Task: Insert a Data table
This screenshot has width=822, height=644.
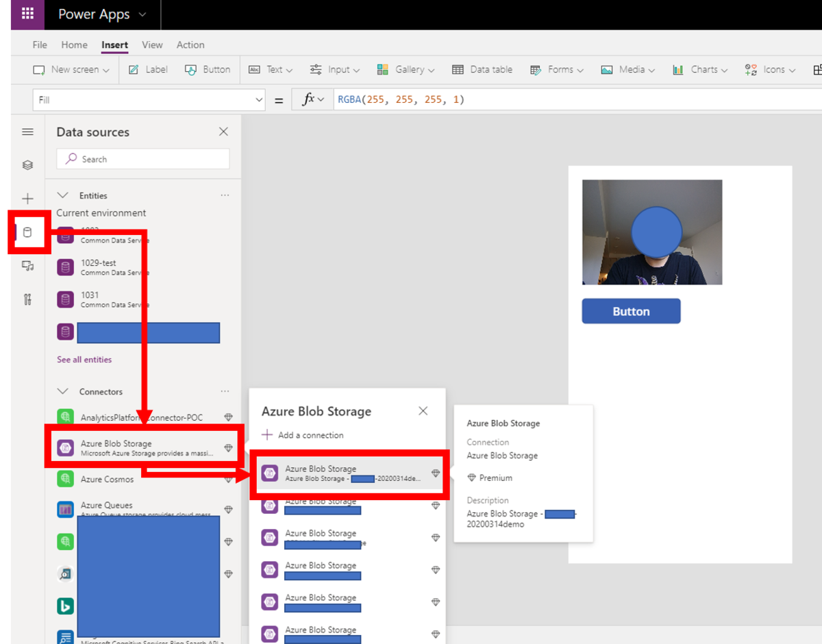Action: tap(482, 69)
